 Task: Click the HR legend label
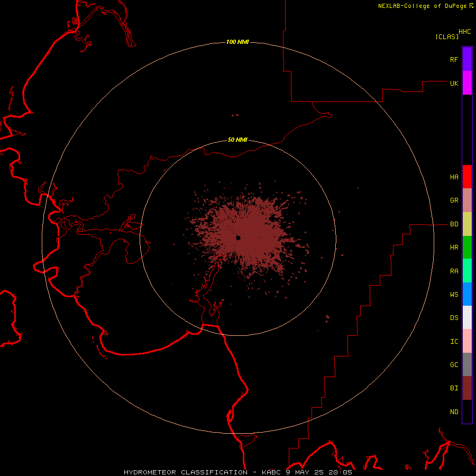click(x=454, y=248)
